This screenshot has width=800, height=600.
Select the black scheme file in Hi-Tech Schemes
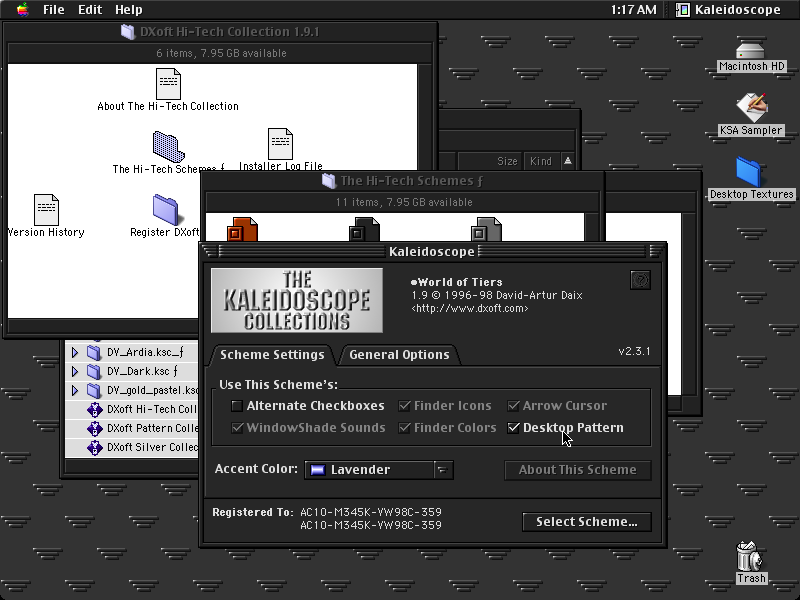point(364,230)
